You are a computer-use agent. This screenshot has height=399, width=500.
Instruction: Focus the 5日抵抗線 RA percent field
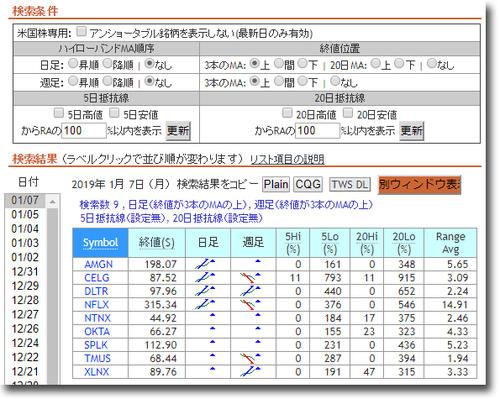[x=84, y=131]
